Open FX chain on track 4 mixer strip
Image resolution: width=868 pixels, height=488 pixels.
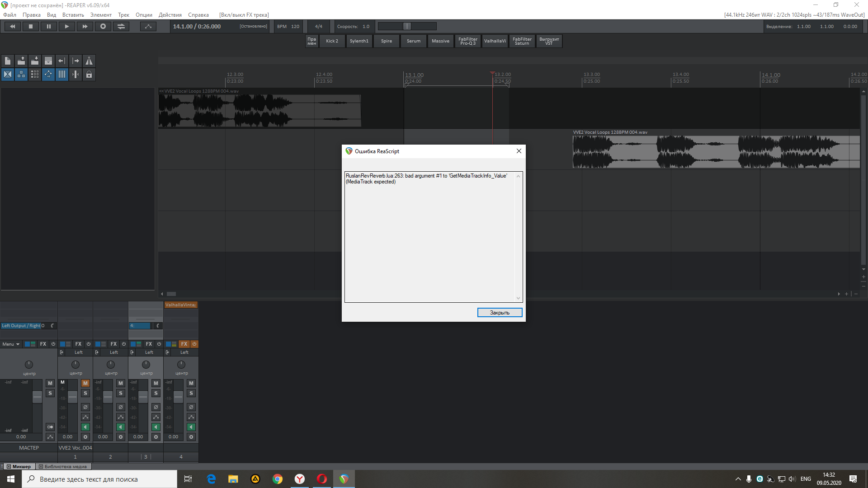point(184,344)
